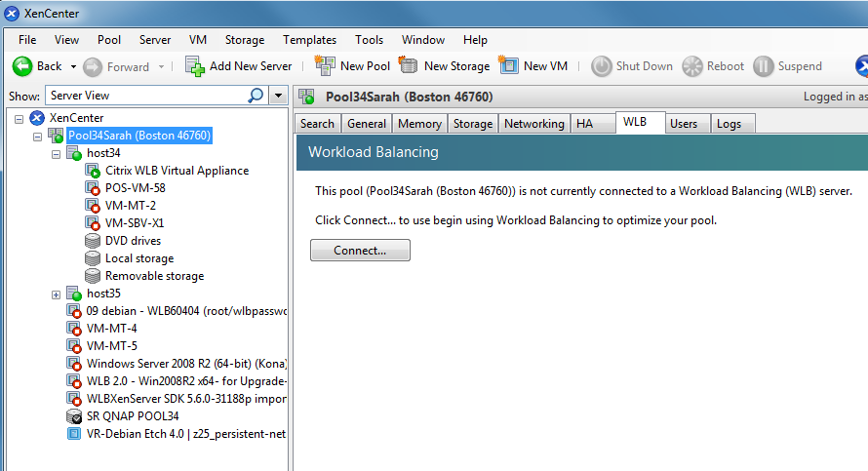Click the XenCenter root node icon
This screenshot has height=471, width=868.
pos(37,118)
